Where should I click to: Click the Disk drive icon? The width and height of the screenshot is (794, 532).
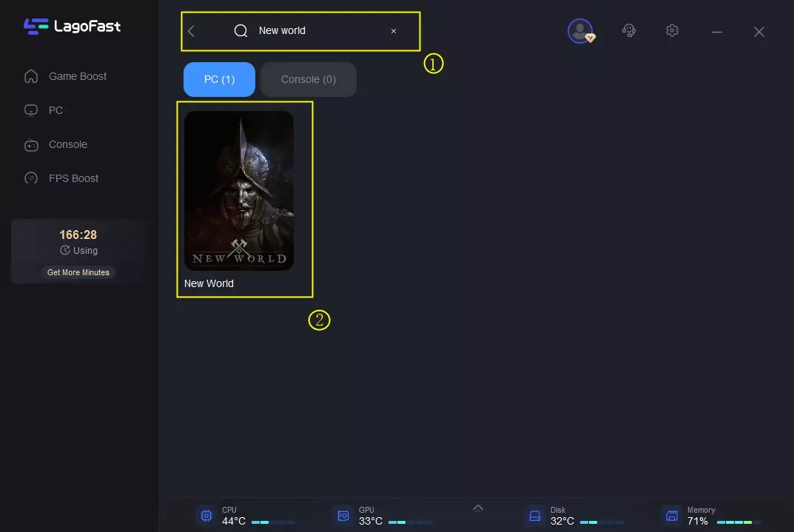click(535, 516)
